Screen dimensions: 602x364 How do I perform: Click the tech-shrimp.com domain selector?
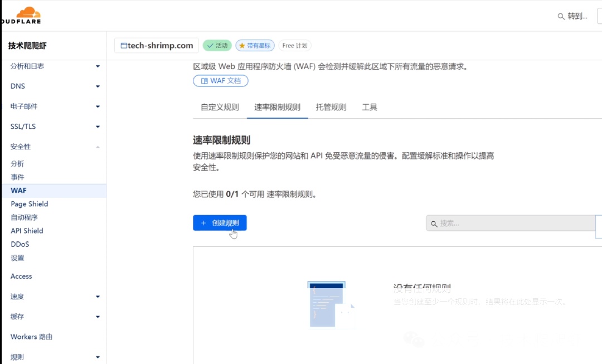tap(156, 46)
